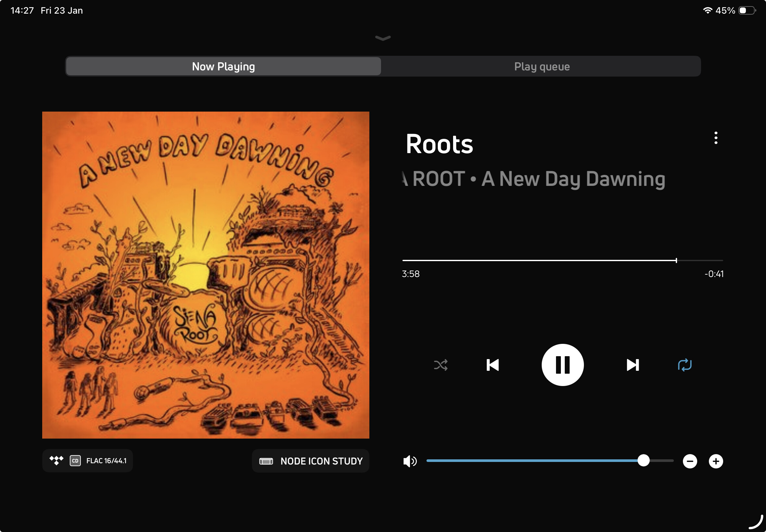The image size is (766, 532).
Task: Switch to the Play queue tab
Action: pyautogui.click(x=541, y=67)
